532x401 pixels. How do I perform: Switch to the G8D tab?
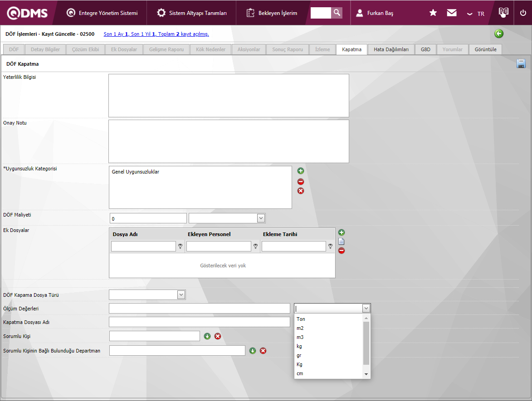point(425,49)
